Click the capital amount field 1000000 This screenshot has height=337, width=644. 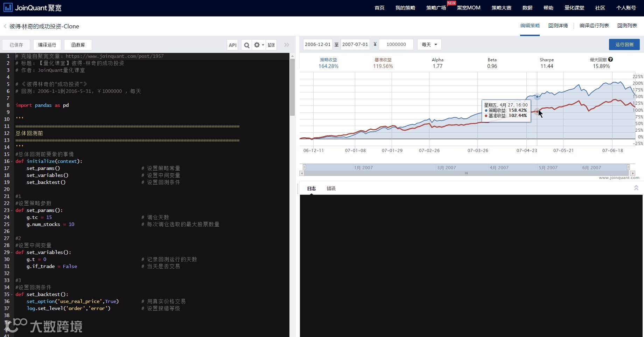(396, 44)
